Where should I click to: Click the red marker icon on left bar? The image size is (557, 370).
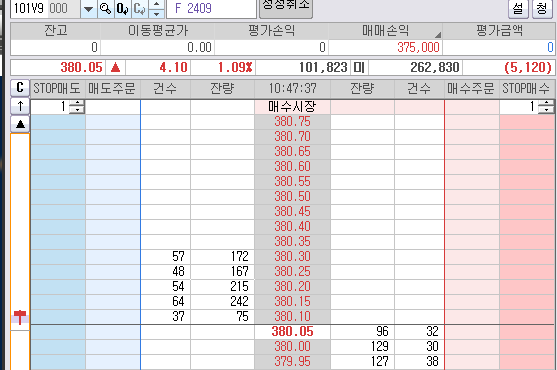[20, 317]
